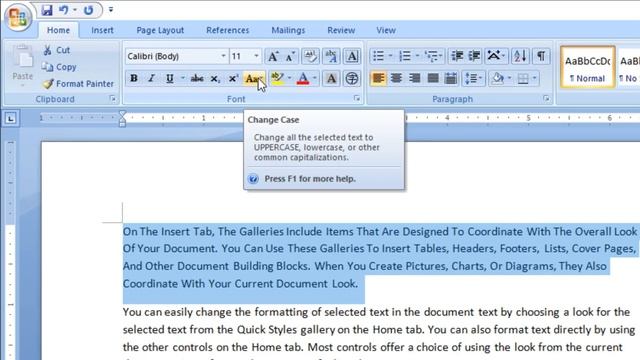Grow font size
640x360 pixels.
pyautogui.click(x=273, y=56)
